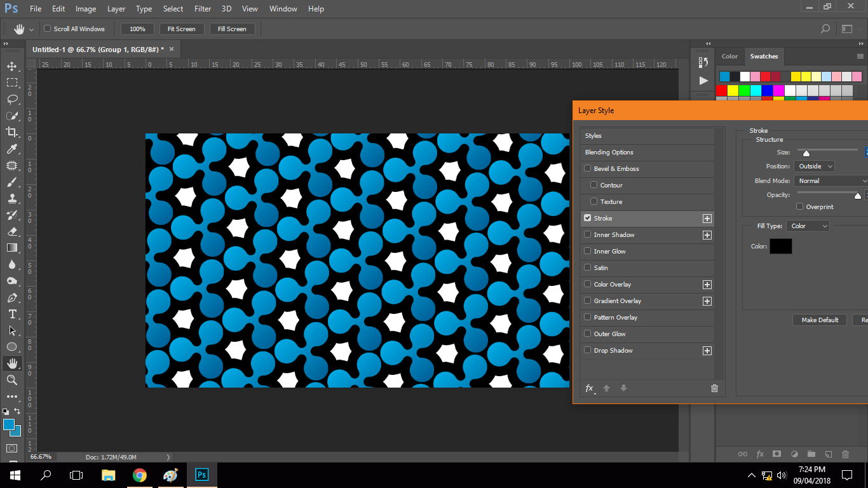
Task: Select the Gradient tool
Action: pos(12,248)
